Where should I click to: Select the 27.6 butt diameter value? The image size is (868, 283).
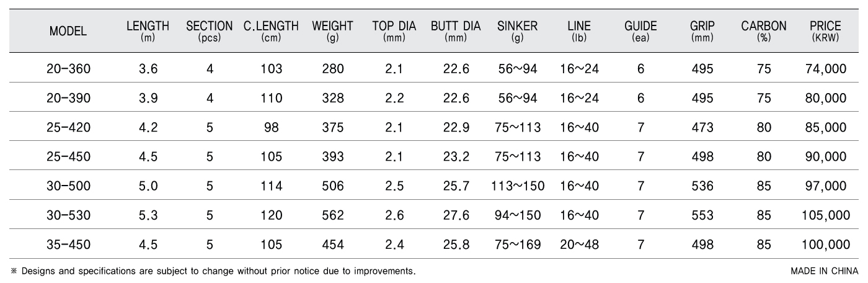[456, 215]
